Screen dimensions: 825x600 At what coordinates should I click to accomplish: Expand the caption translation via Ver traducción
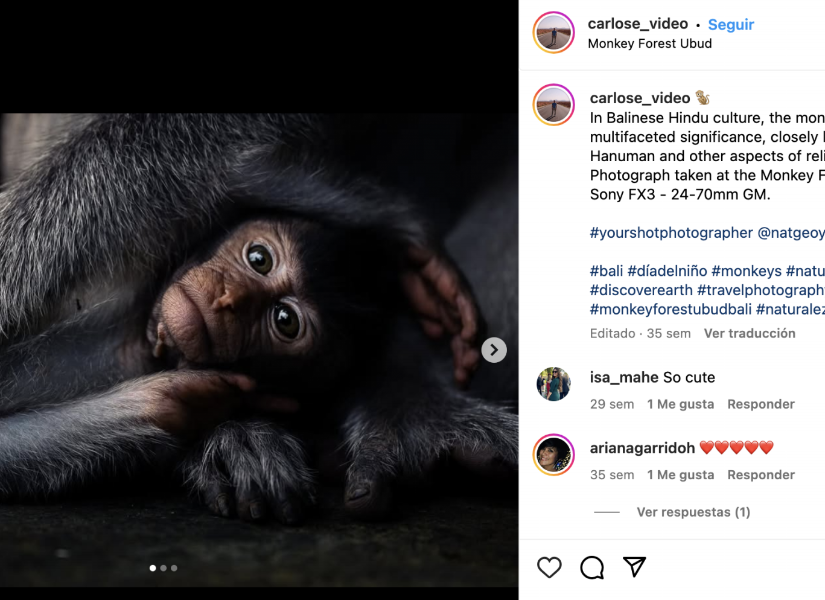(749, 332)
